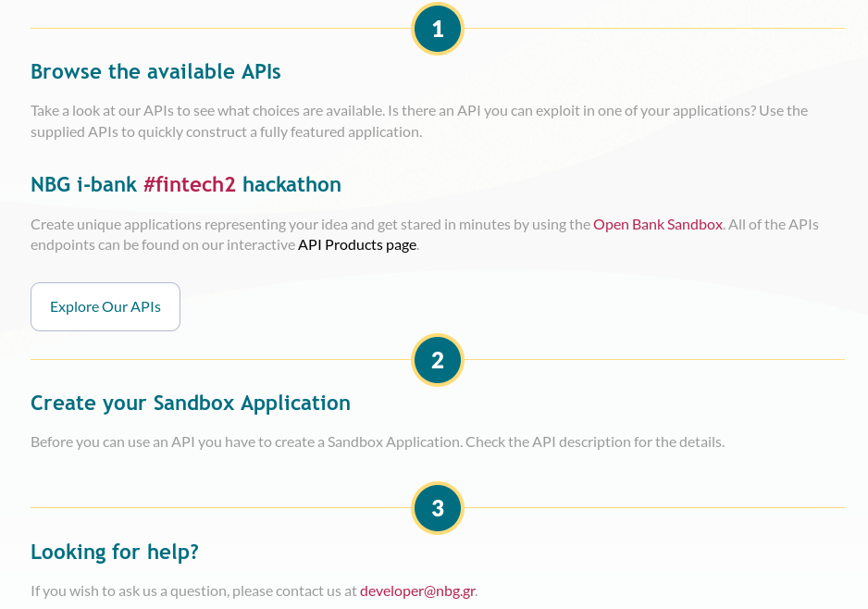
Task: Click the Browse the available APIs heading
Action: 155,71
